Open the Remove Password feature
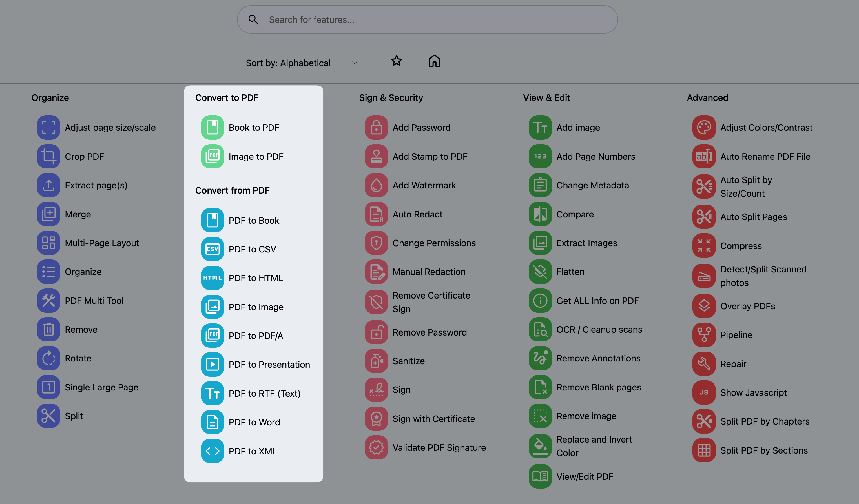859x504 pixels. (x=429, y=332)
